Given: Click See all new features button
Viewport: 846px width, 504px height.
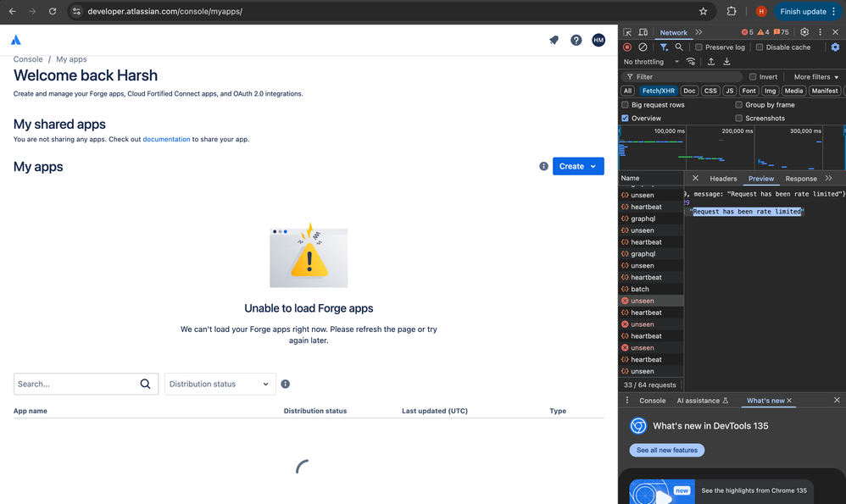Looking at the screenshot, I should pos(667,450).
